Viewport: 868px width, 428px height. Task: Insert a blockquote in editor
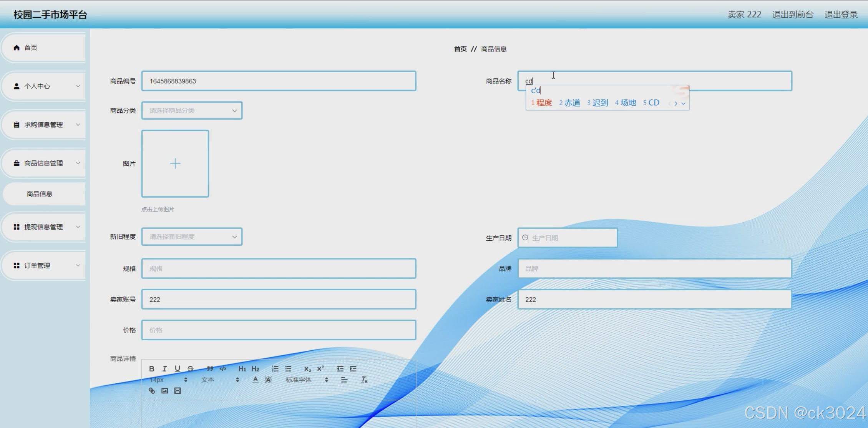[x=210, y=369]
